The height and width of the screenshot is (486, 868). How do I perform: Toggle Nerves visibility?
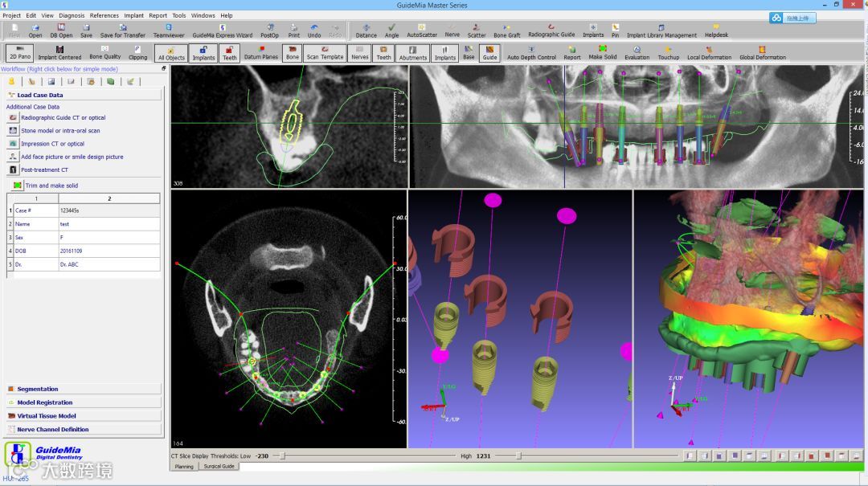tap(360, 53)
